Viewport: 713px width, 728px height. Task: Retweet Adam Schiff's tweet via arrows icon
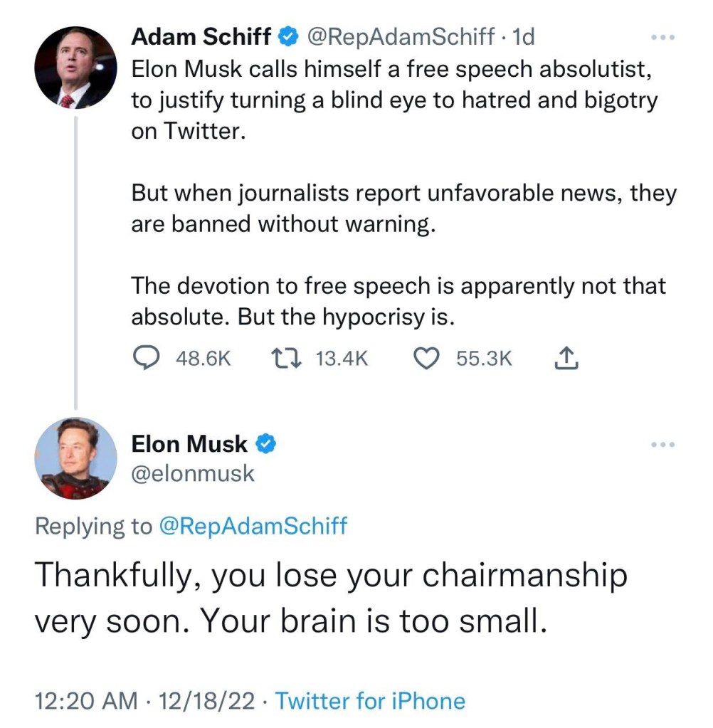click(x=286, y=359)
